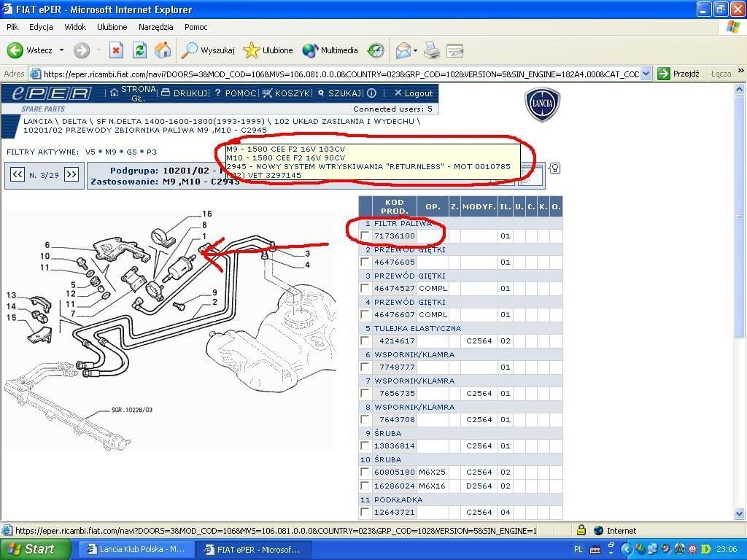747x560 pixels.
Task: Expand the Łącza links toolbar chevron
Action: coord(740,71)
